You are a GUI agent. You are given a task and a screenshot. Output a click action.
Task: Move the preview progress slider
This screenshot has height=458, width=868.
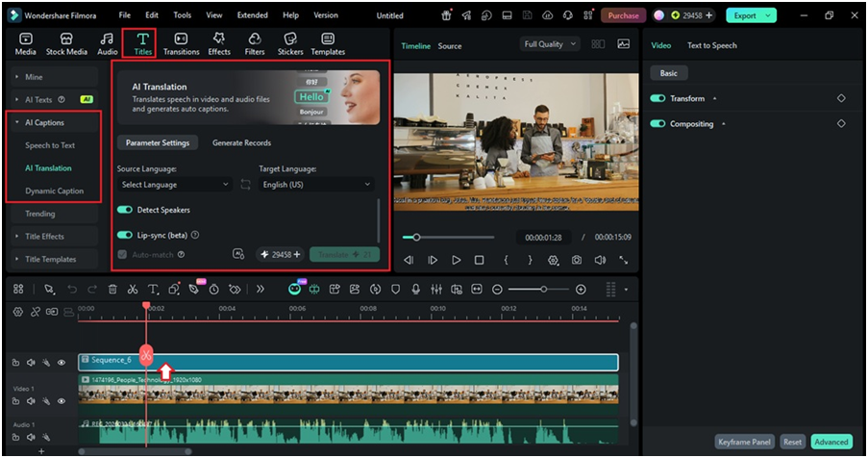coord(416,237)
